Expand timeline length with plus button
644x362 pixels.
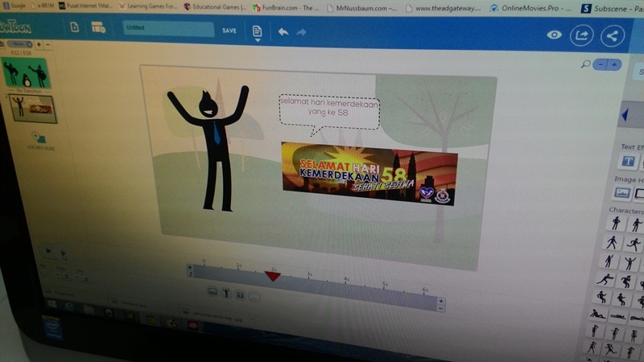tap(440, 300)
